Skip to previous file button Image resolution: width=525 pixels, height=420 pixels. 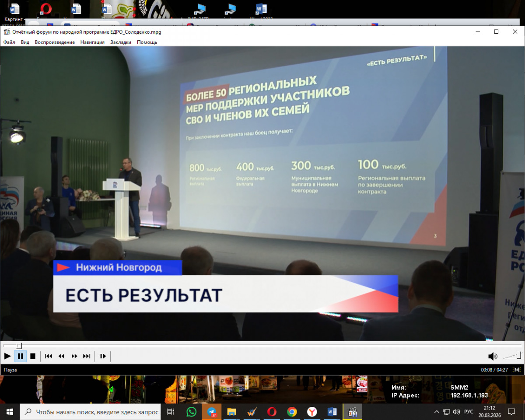[49, 356]
